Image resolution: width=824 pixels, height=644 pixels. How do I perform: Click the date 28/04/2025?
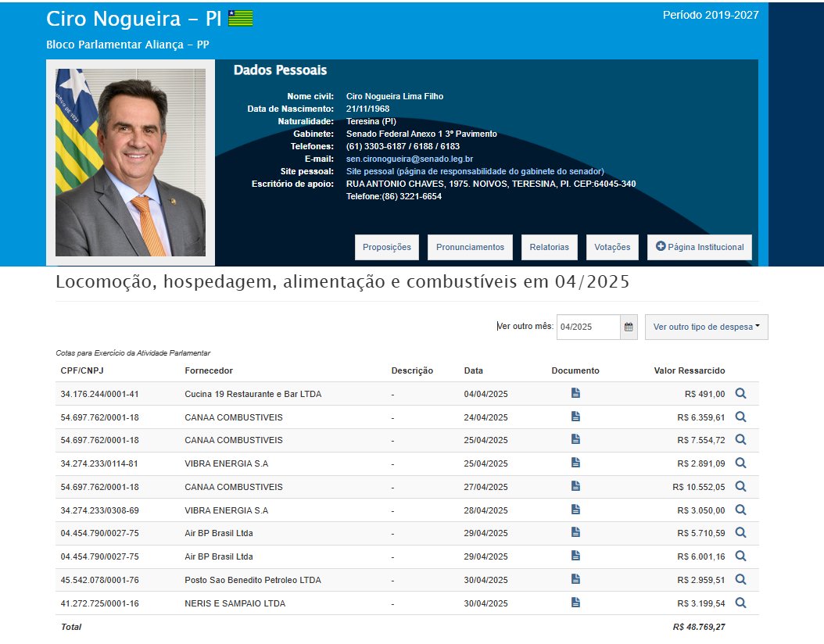485,510
